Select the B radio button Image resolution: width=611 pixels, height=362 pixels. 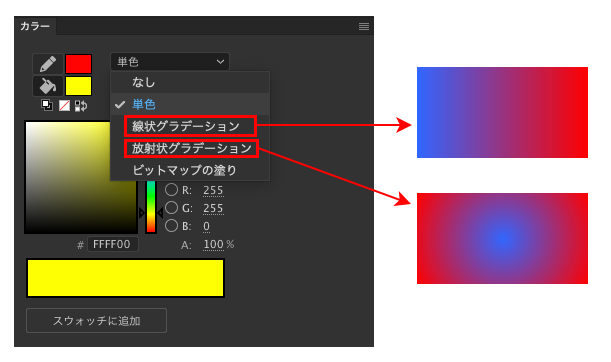point(171,226)
